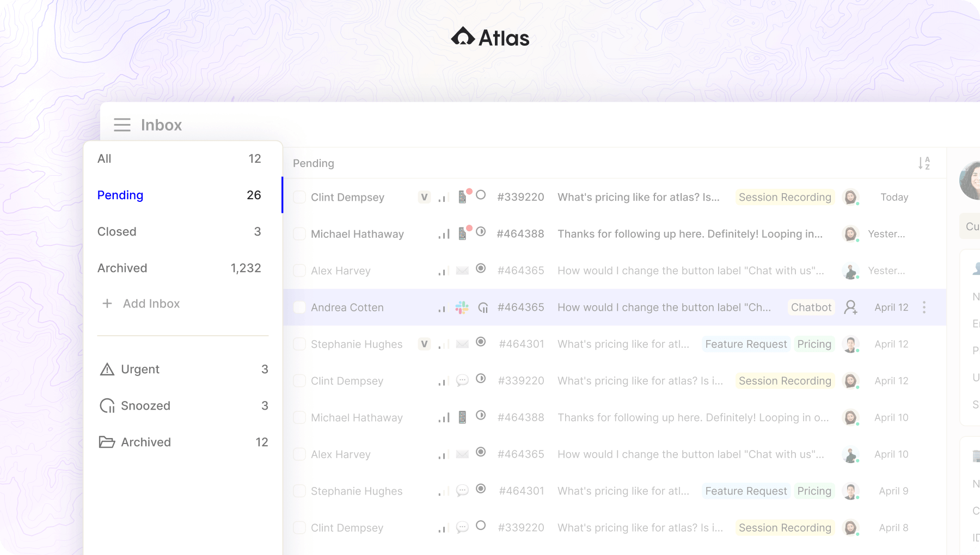This screenshot has width=980, height=555.
Task: Click Feature Request tag in Stephanie Hughes April 12 row
Action: pos(746,344)
